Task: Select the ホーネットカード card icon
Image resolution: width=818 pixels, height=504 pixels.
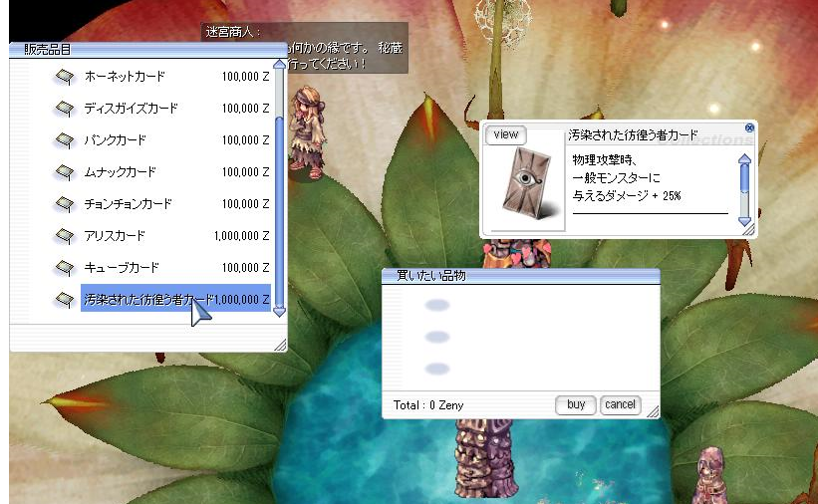Action: [x=64, y=77]
